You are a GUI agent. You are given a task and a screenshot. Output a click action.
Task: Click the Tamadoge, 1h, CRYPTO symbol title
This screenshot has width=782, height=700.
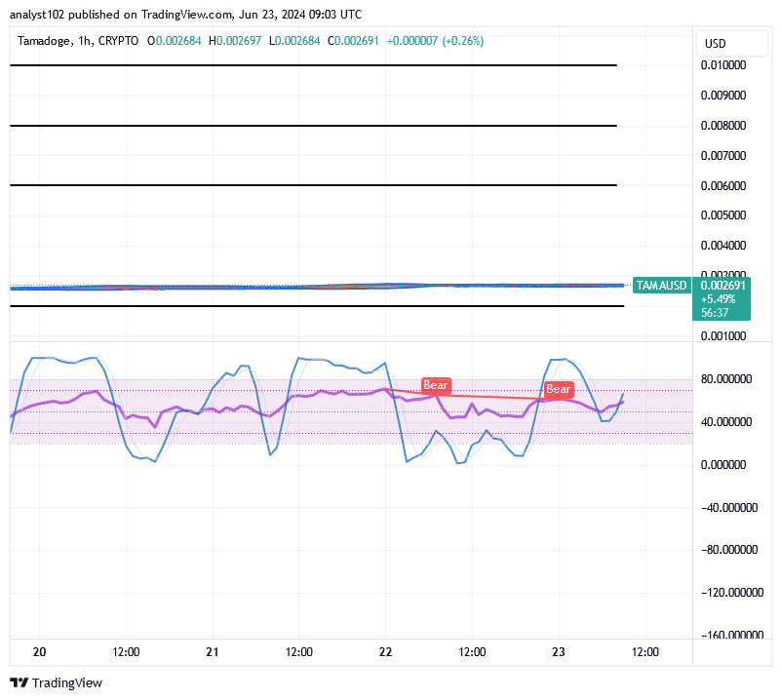78,41
